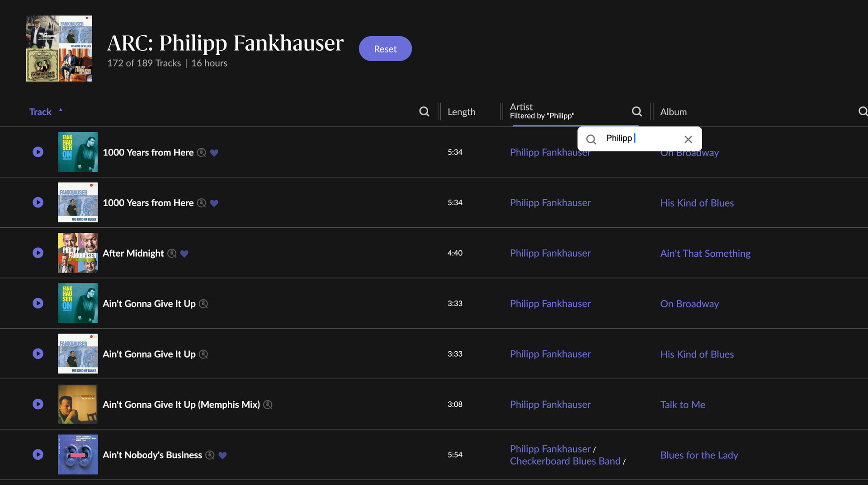Click lookup icon beside After Midnight title

pos(172,254)
